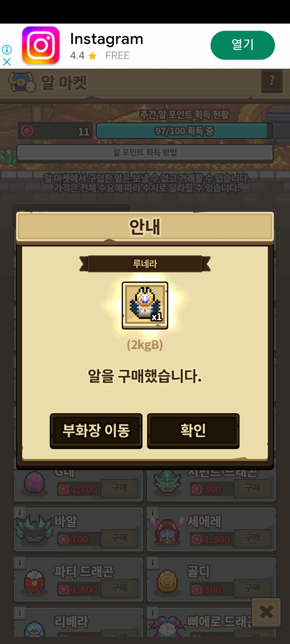
Task: Buy the 세에레 egg for 1,800
Action: tap(252, 538)
